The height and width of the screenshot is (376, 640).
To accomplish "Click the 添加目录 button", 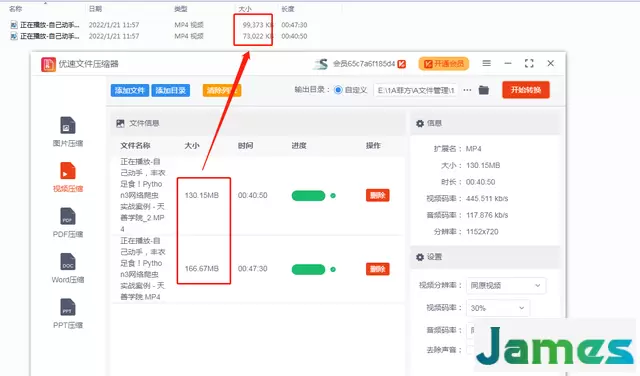I will tap(171, 90).
